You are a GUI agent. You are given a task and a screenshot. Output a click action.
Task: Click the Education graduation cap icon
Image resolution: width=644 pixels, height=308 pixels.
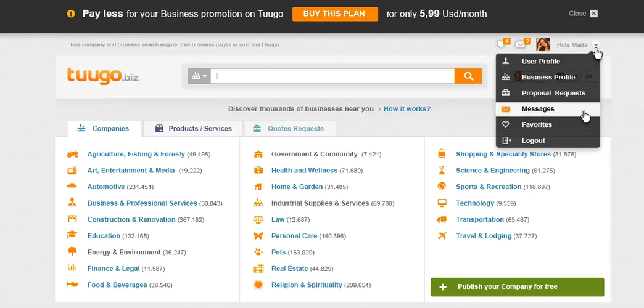(72, 235)
